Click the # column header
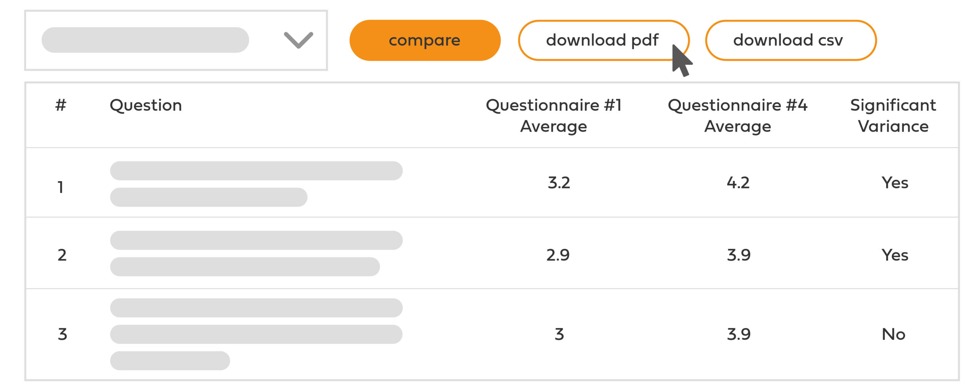Image resolution: width=980 pixels, height=392 pixels. click(x=60, y=105)
